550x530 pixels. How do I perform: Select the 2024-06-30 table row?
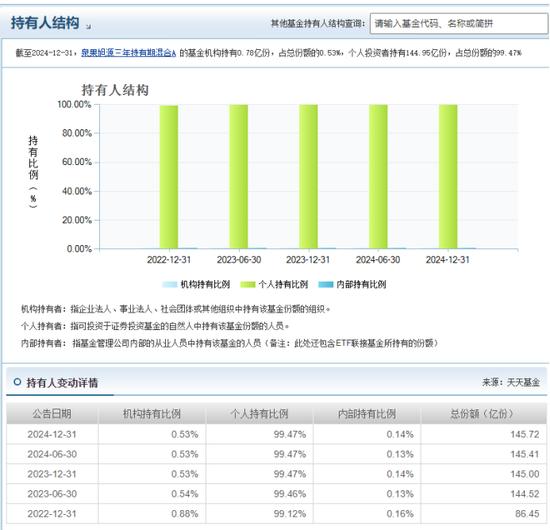pyautogui.click(x=276, y=454)
